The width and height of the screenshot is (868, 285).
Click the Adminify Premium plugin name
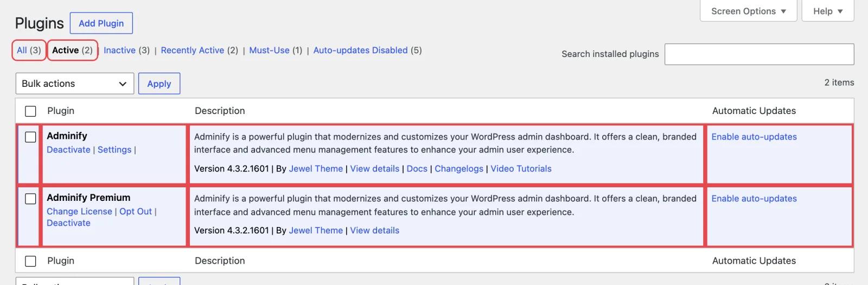pyautogui.click(x=88, y=198)
